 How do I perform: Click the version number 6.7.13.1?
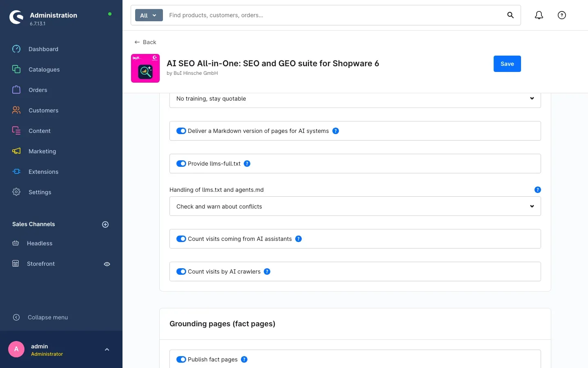(x=38, y=24)
